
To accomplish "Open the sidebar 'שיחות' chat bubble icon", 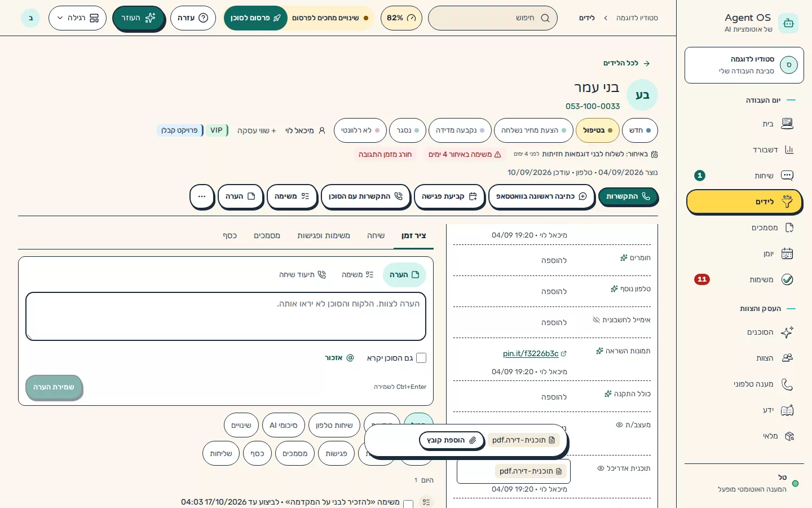I will (x=787, y=176).
